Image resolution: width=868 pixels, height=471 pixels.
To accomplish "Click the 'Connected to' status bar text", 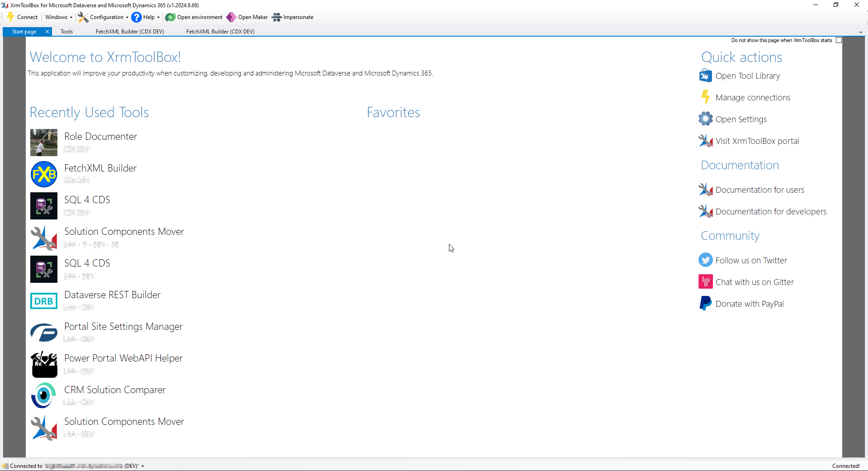I will tap(26, 466).
